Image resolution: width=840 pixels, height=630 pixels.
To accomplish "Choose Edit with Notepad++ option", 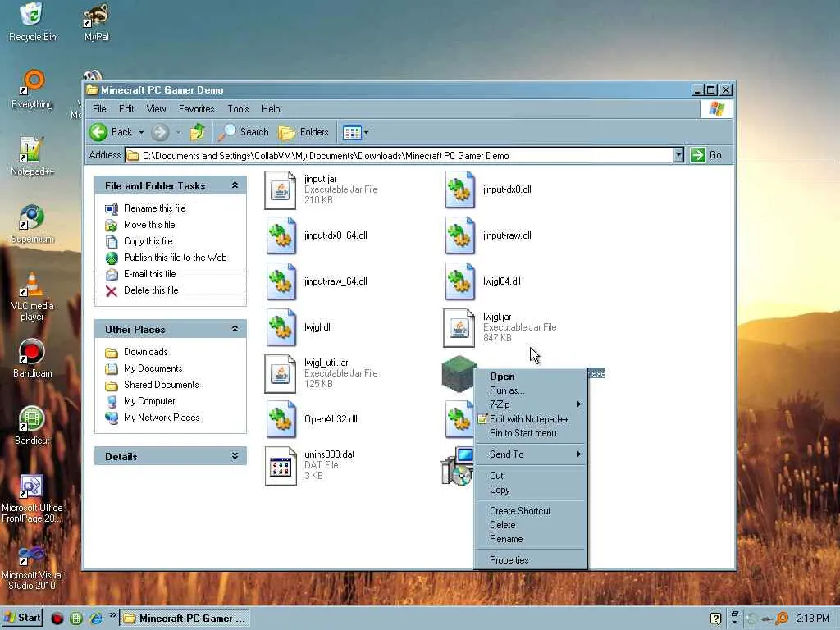I will point(531,419).
